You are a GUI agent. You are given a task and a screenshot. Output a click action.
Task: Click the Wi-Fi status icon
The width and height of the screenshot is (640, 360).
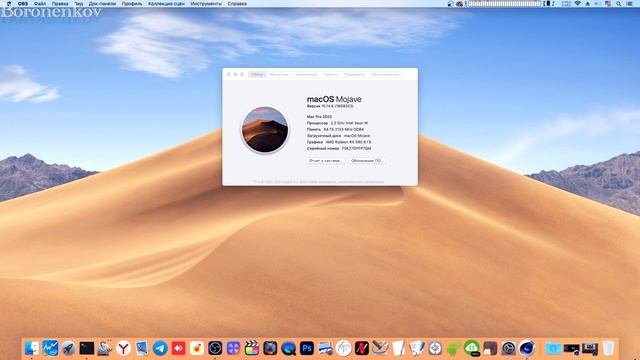pyautogui.click(x=578, y=4)
